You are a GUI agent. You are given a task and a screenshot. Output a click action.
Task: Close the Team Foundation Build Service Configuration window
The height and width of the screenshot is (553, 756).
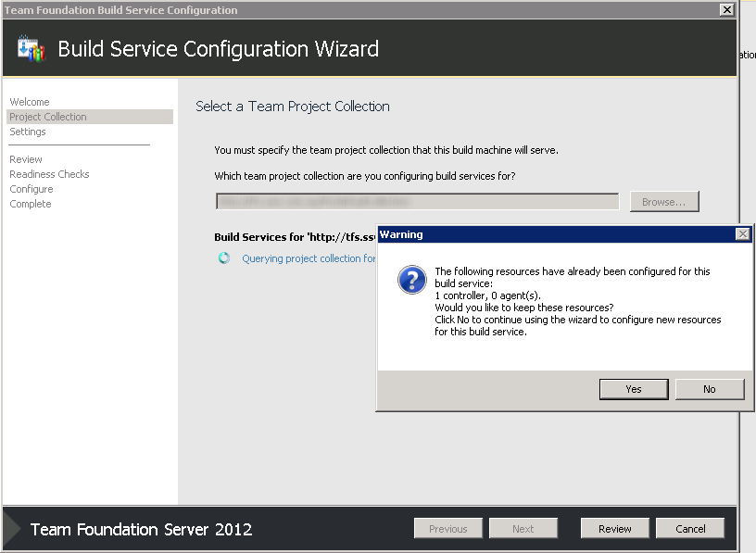click(x=726, y=9)
